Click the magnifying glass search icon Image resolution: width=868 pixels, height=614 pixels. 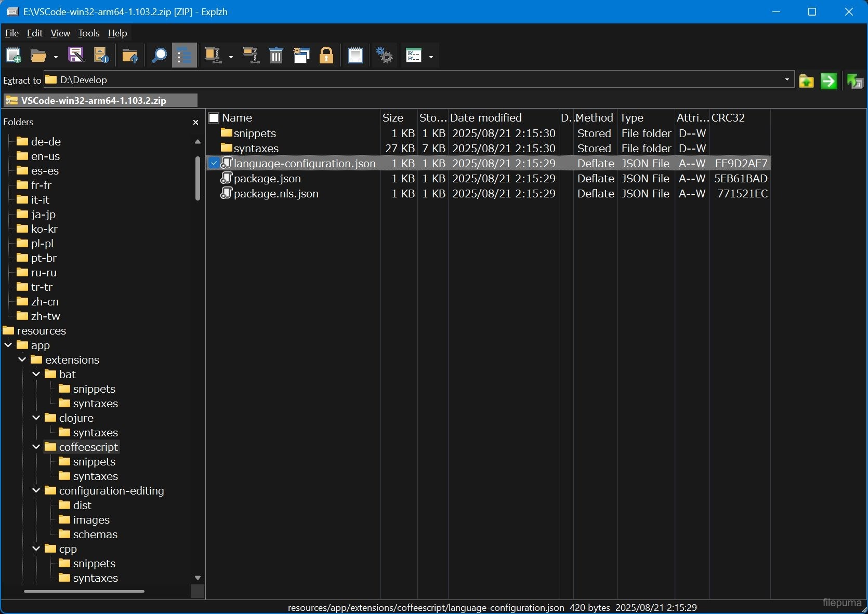point(159,55)
